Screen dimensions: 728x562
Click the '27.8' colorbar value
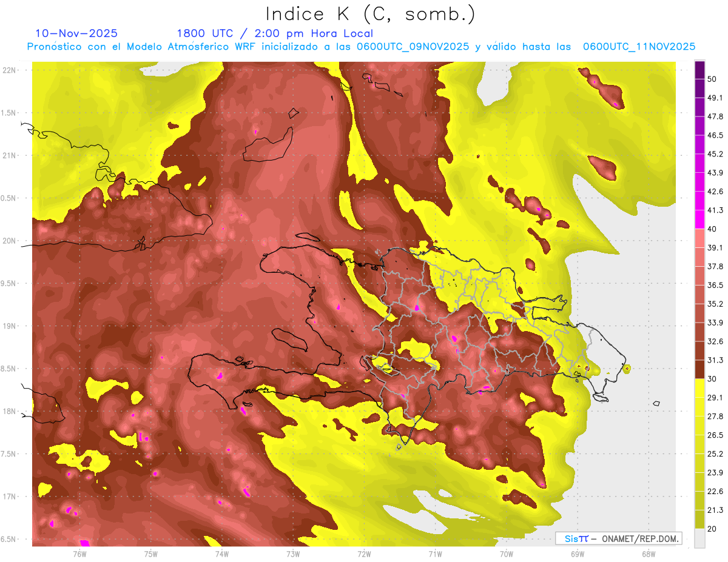click(x=715, y=416)
